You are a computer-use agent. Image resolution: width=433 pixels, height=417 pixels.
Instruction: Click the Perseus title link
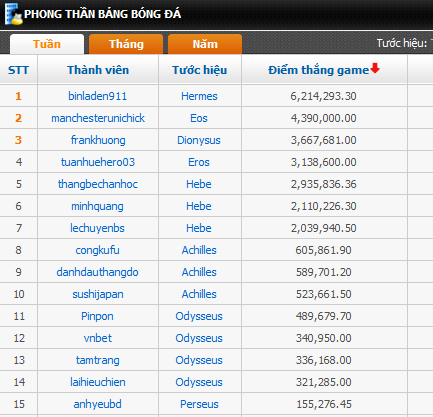click(x=199, y=404)
